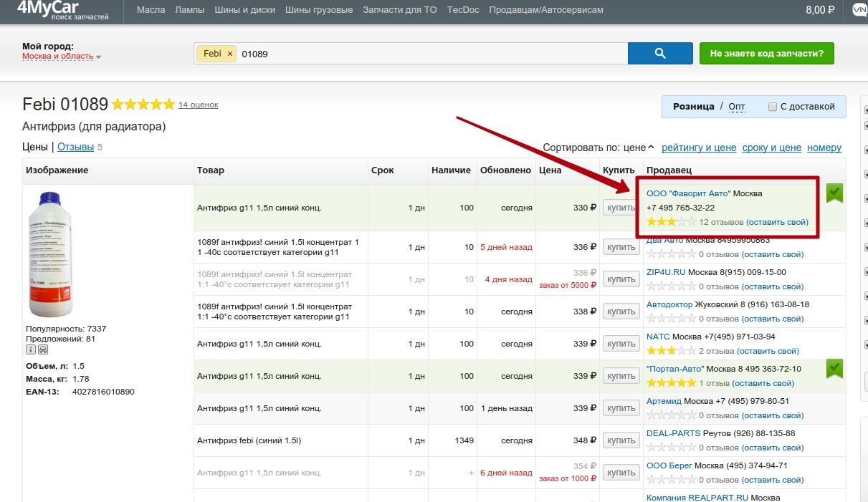Screen dimensions: 868x502
Task: Show applicable cars via car icon
Action: pos(43,350)
